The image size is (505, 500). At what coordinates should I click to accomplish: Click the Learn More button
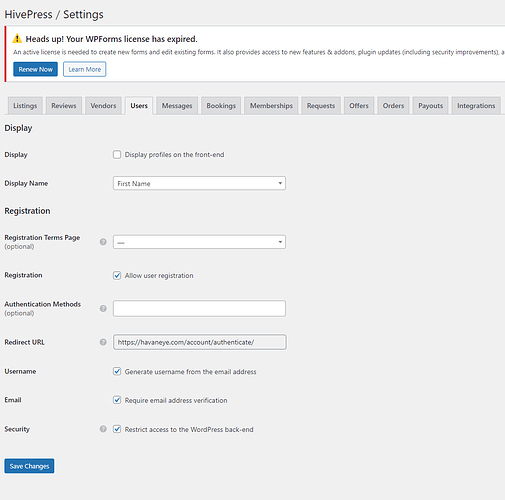pyautogui.click(x=85, y=69)
